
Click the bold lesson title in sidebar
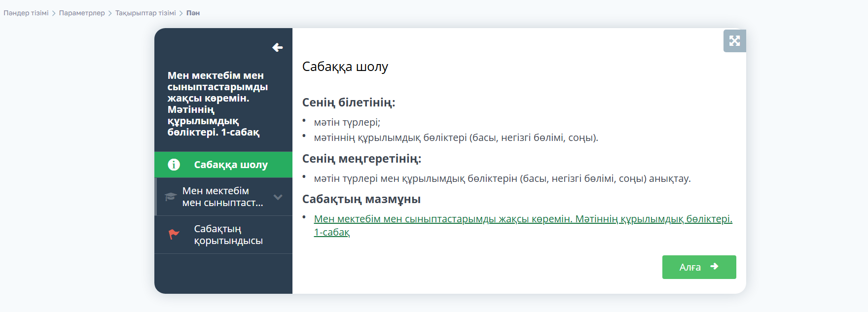[x=217, y=104]
